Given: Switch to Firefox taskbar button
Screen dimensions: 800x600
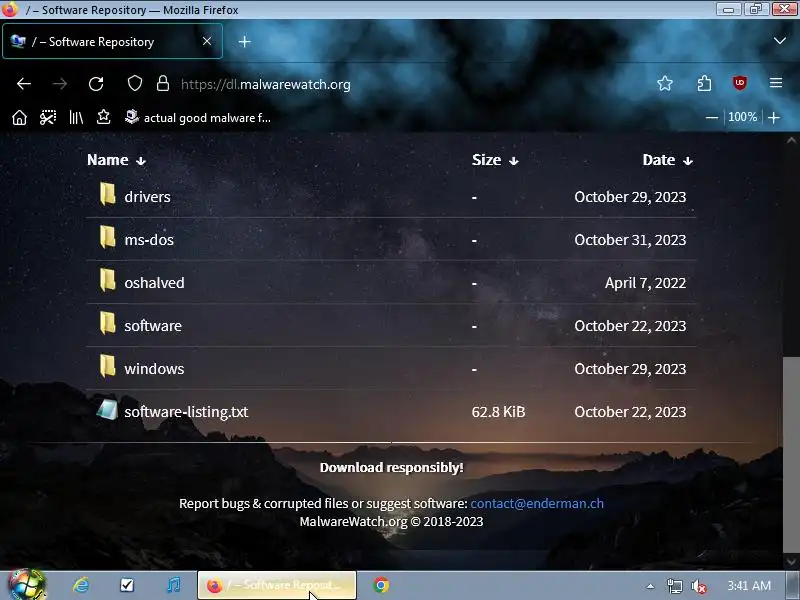Looking at the screenshot, I should coord(277,585).
